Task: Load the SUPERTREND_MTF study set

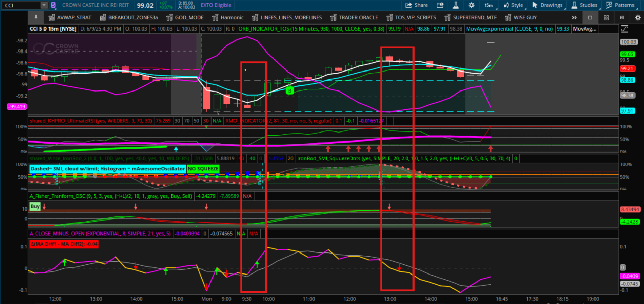Action: pyautogui.click(x=470, y=17)
